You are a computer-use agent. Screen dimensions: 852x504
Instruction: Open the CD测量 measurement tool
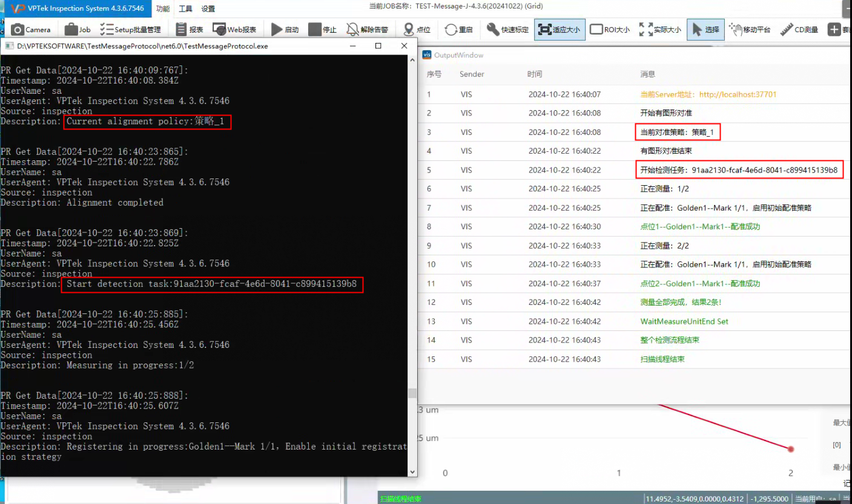click(799, 29)
